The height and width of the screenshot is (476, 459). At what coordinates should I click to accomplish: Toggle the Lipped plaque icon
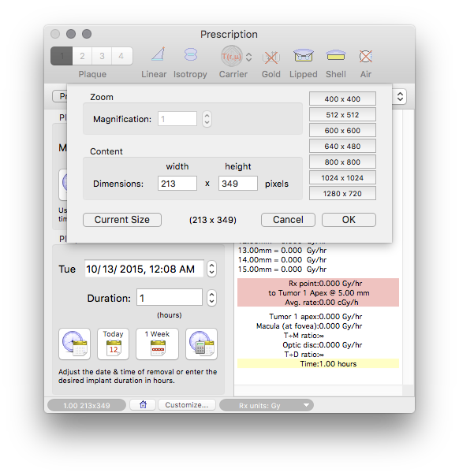point(303,56)
